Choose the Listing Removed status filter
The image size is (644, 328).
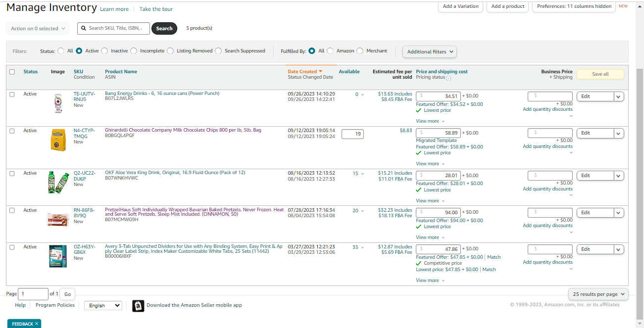[x=170, y=50]
